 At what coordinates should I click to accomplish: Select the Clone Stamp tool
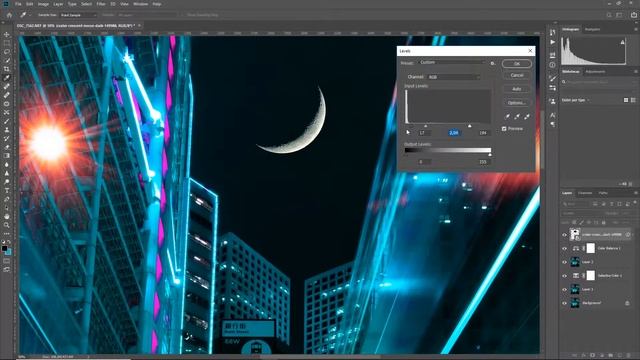pos(7,129)
